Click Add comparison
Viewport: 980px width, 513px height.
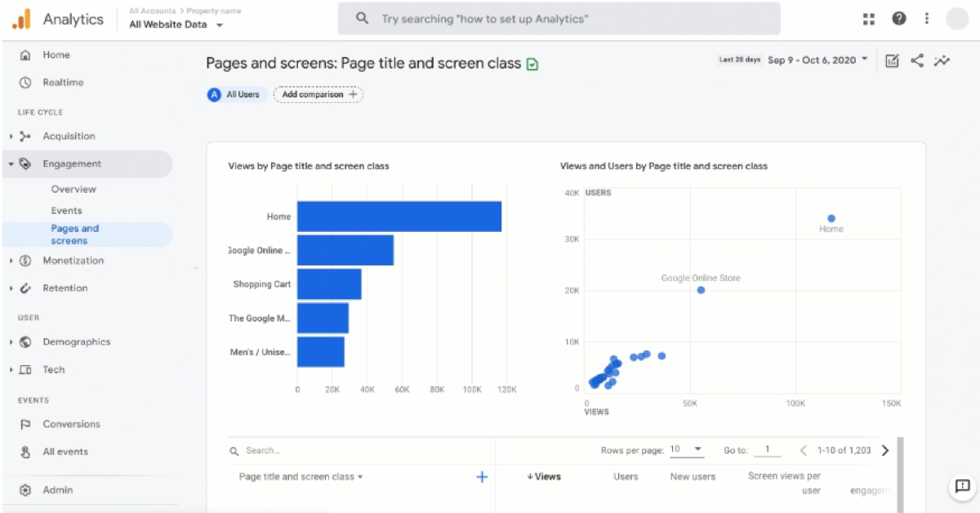point(318,94)
